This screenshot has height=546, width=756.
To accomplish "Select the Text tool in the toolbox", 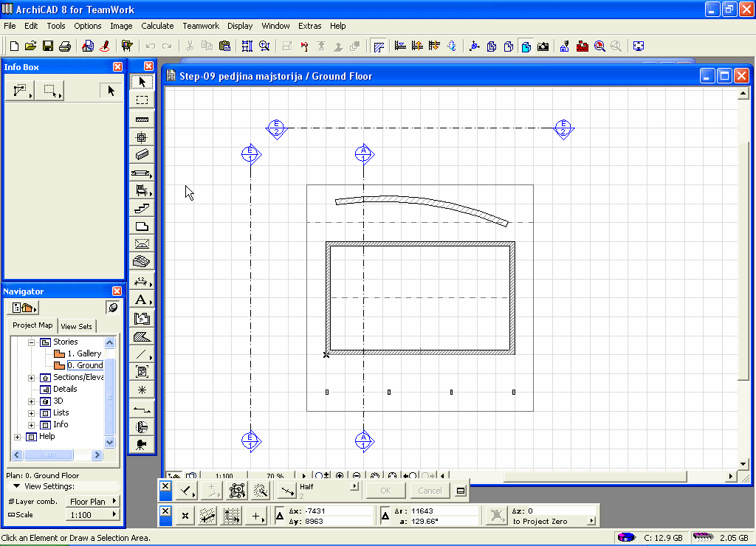I will (x=142, y=300).
